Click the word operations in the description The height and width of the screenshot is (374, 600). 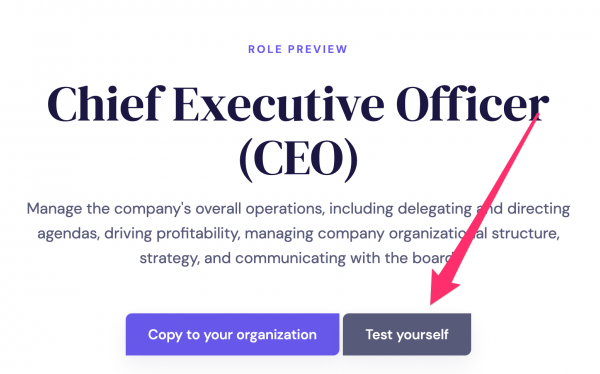coord(285,209)
